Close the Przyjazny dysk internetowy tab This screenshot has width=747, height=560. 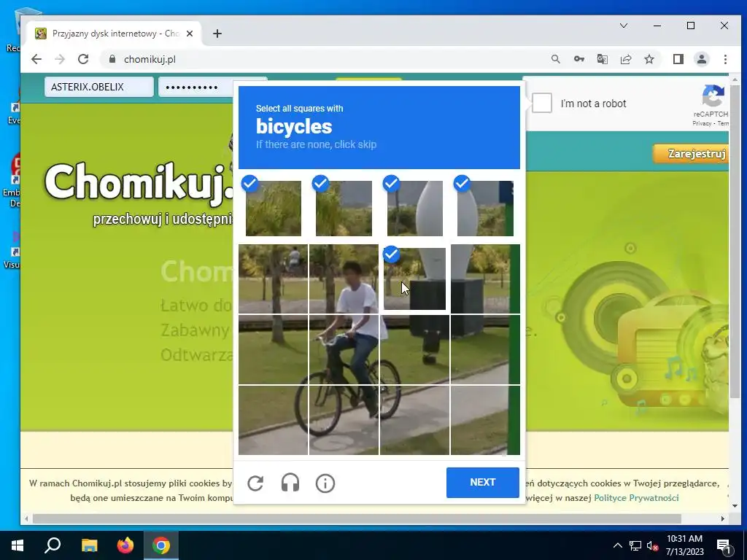click(x=190, y=34)
